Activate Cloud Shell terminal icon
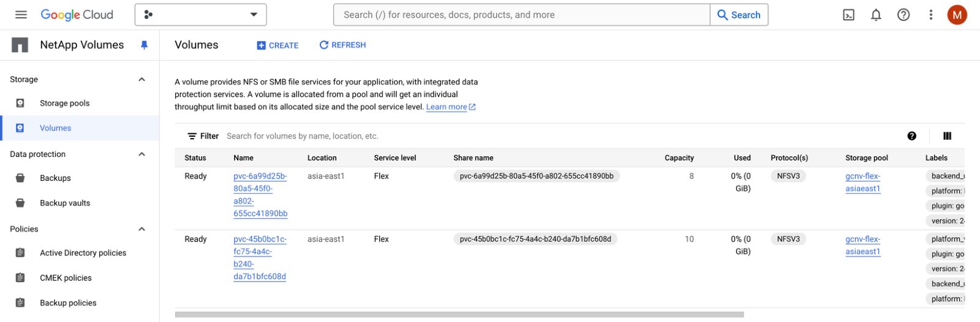980x322 pixels. coord(848,15)
